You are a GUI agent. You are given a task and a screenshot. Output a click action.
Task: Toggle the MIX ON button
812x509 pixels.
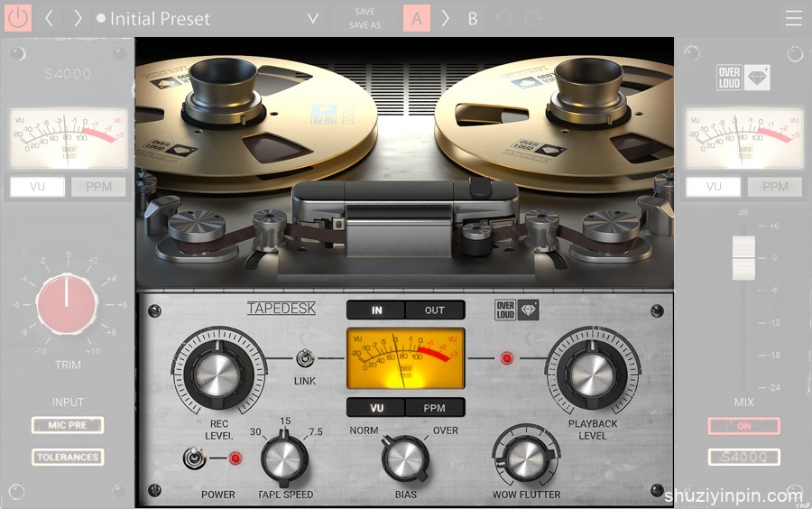743,426
